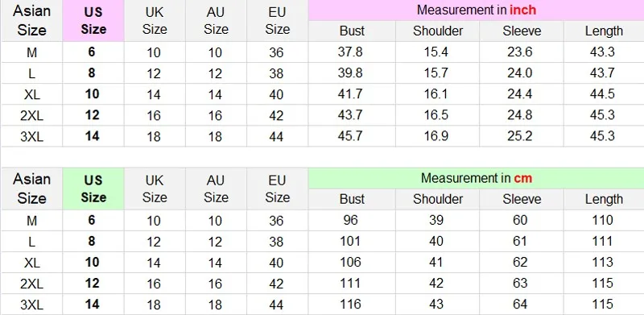Click the 24.8 sleeve measurement cell
Image resolution: width=644 pixels, height=315 pixels.
pos(522,115)
